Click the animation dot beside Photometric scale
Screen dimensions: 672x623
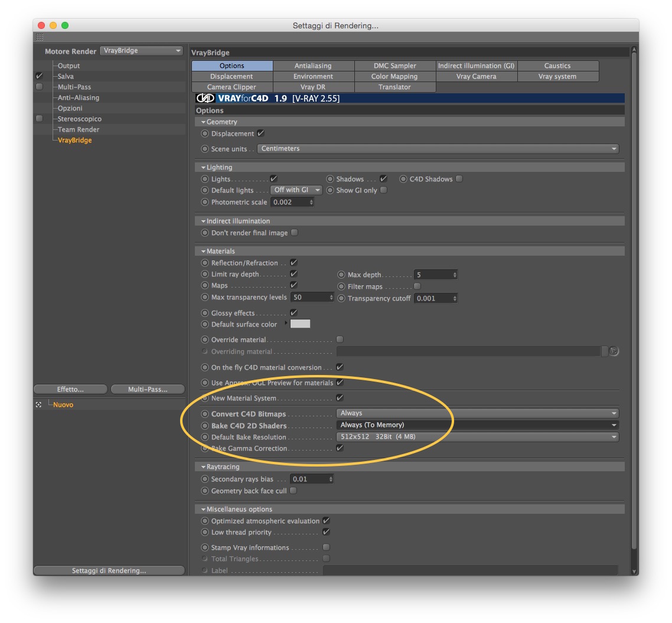(x=205, y=202)
